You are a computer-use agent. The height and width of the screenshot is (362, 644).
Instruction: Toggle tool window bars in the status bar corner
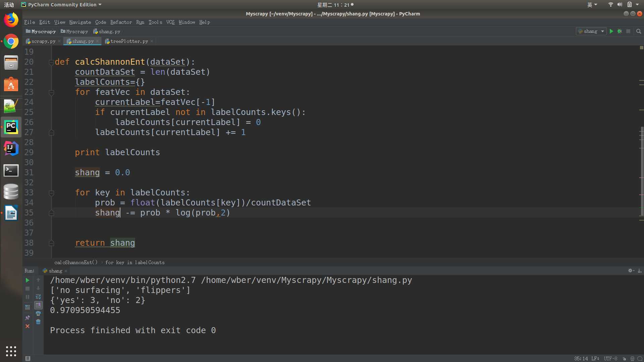[x=28, y=358]
